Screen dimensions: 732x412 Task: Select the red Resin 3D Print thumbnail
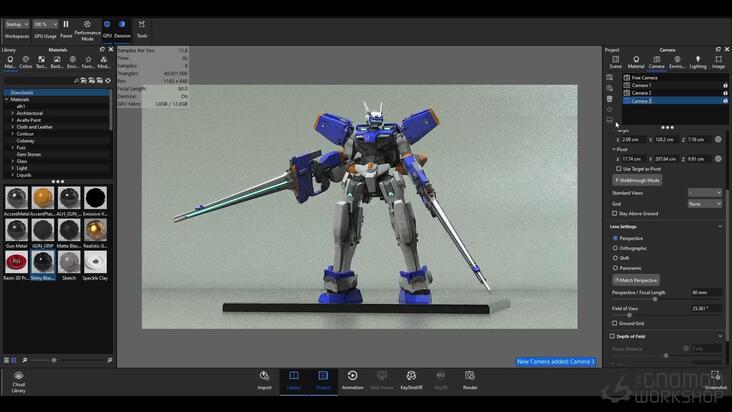[x=16, y=262]
